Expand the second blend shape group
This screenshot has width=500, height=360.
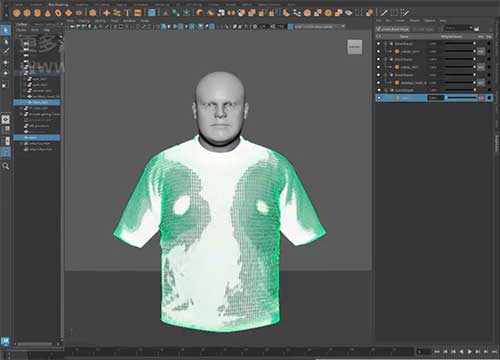[385, 59]
